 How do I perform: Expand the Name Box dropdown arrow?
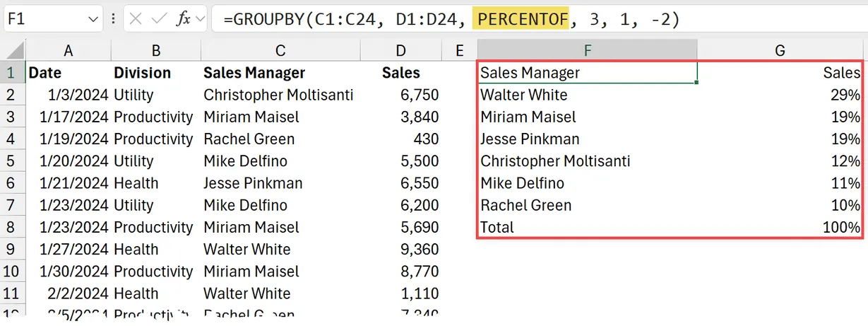pos(95,20)
